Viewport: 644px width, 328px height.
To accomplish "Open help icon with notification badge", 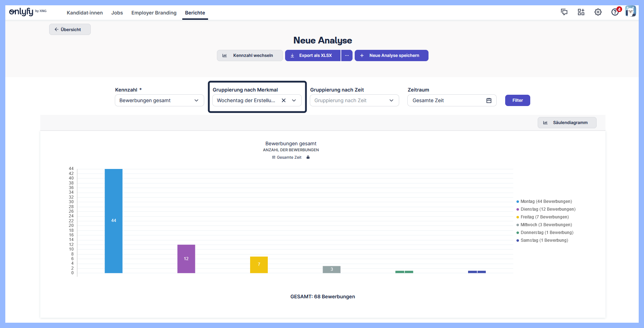I will coord(615,12).
